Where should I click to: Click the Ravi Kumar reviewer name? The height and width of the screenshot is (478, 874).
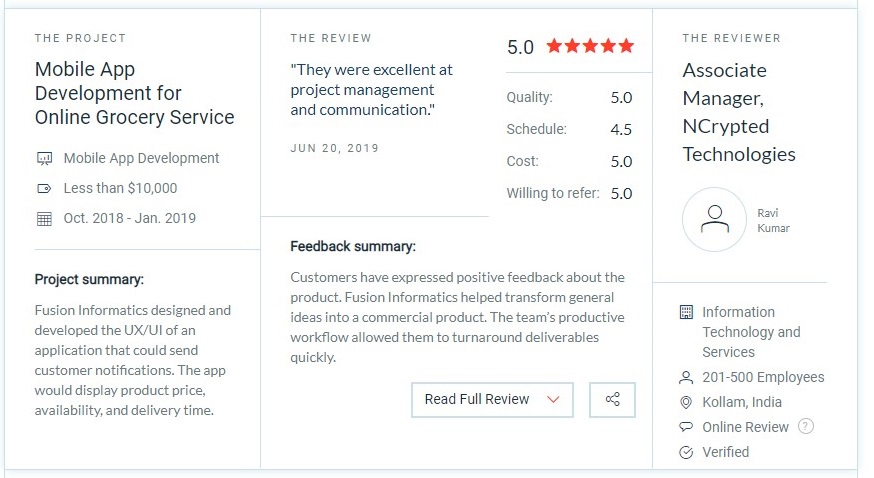pyautogui.click(x=773, y=220)
